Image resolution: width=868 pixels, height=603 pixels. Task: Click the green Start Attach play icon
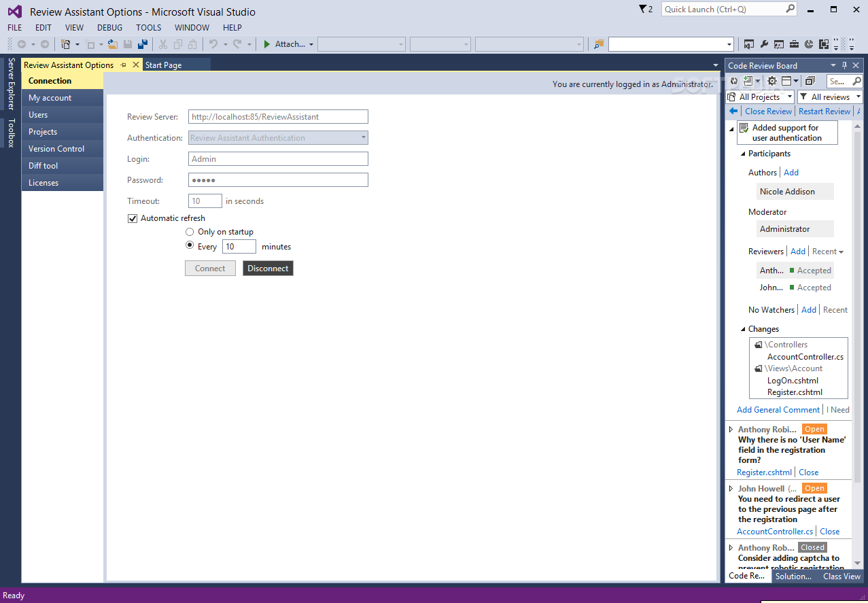pos(267,44)
